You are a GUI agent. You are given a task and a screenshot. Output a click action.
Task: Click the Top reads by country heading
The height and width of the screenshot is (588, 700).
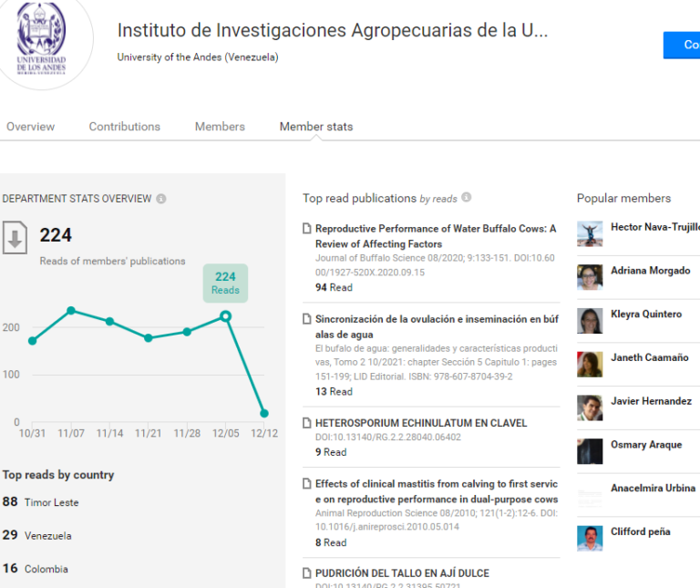click(58, 475)
